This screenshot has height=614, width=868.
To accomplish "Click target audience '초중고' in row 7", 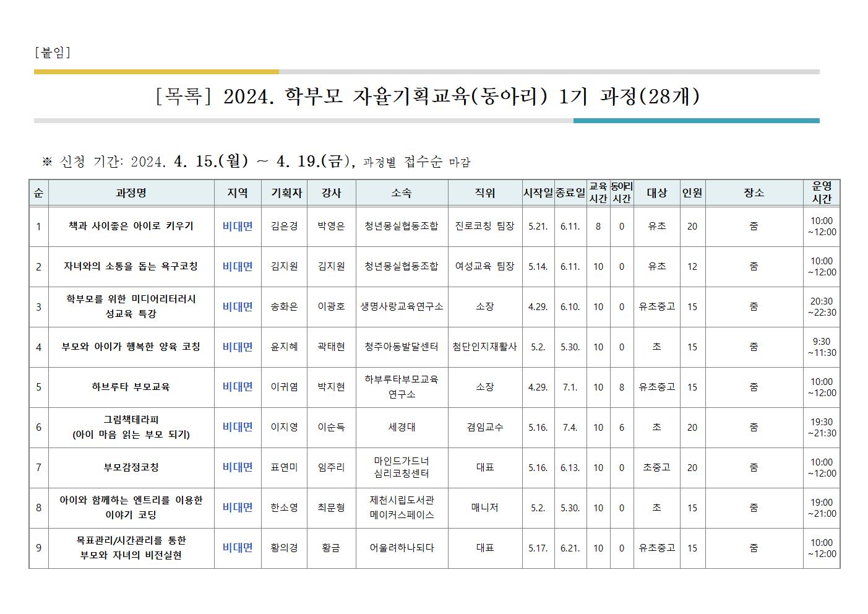I will coord(657,468).
